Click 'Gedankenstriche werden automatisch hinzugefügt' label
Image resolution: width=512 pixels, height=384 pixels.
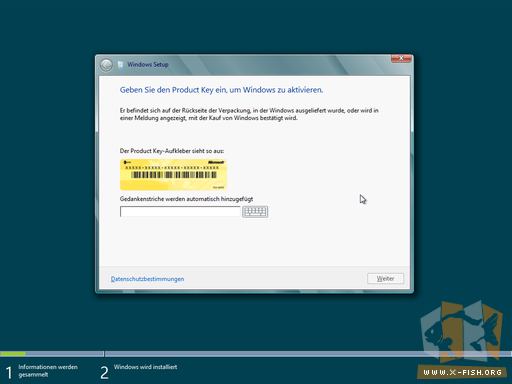(186, 199)
